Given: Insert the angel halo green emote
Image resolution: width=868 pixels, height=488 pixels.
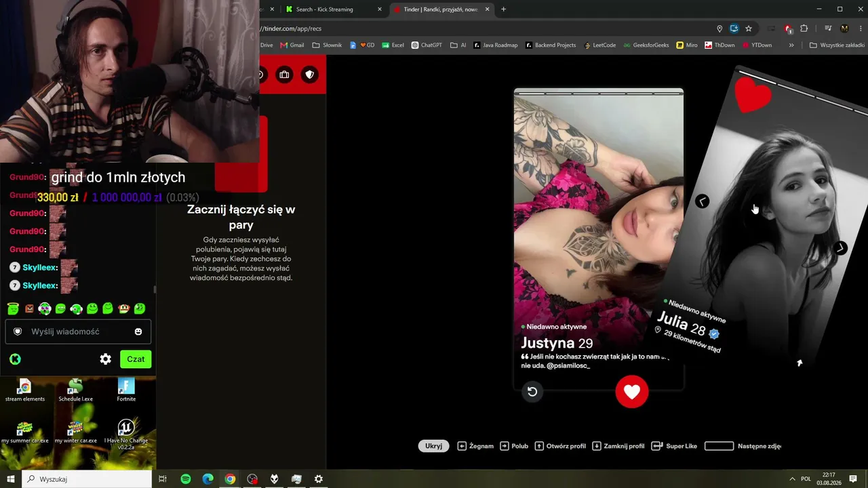Looking at the screenshot, I should [x=13, y=308].
